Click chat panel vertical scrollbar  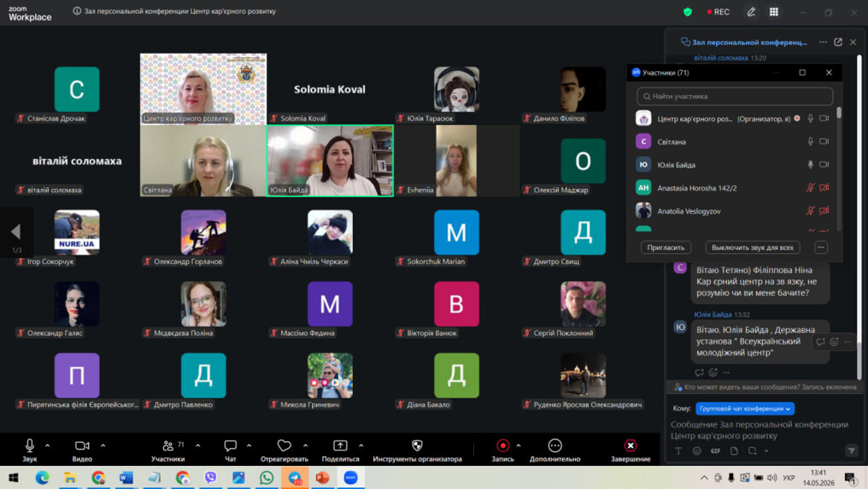859,216
